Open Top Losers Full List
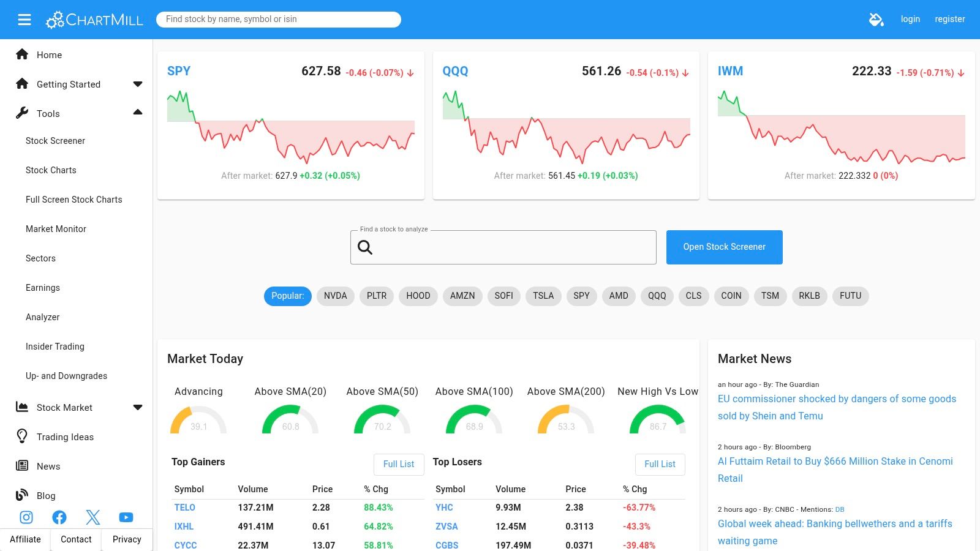 click(x=660, y=464)
